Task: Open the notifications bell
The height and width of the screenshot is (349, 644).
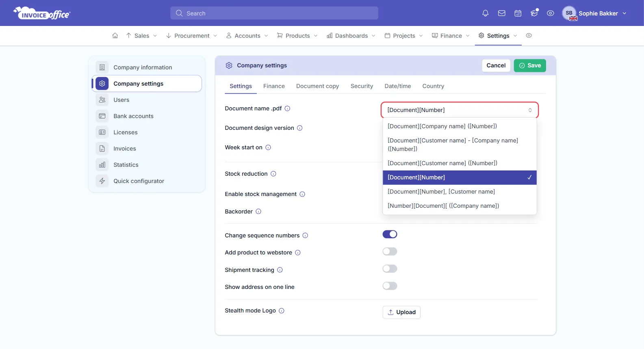Action: pyautogui.click(x=485, y=13)
